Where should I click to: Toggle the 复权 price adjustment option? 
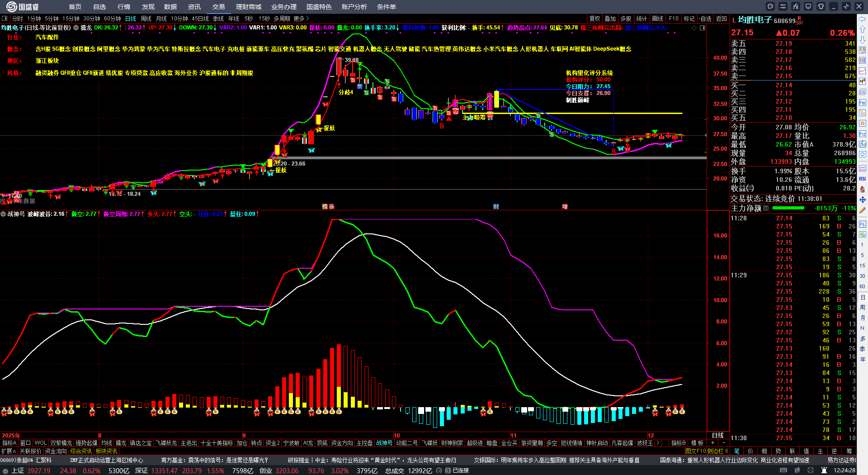pyautogui.click(x=594, y=19)
